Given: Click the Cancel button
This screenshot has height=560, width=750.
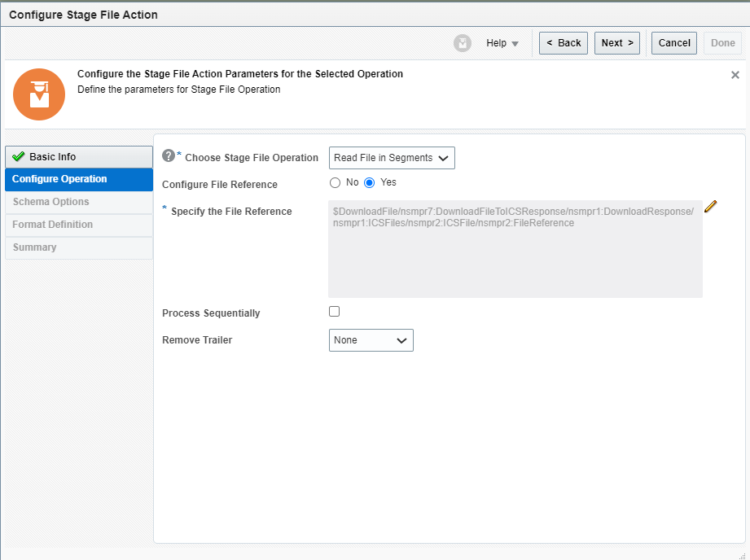Looking at the screenshot, I should (674, 43).
